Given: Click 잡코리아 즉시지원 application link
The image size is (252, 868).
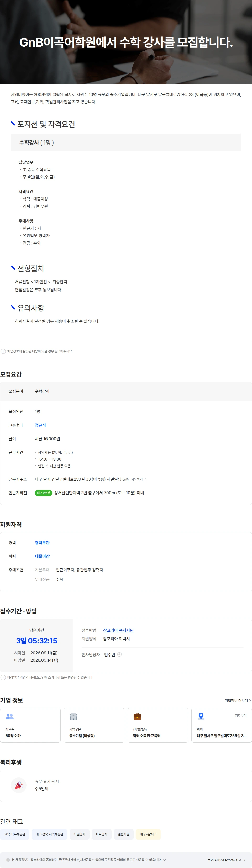Looking at the screenshot, I should point(118,630).
